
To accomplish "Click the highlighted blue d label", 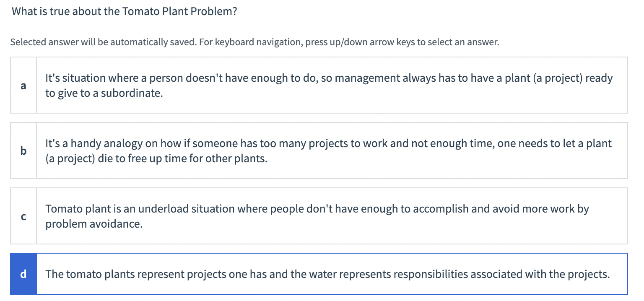I will (23, 274).
